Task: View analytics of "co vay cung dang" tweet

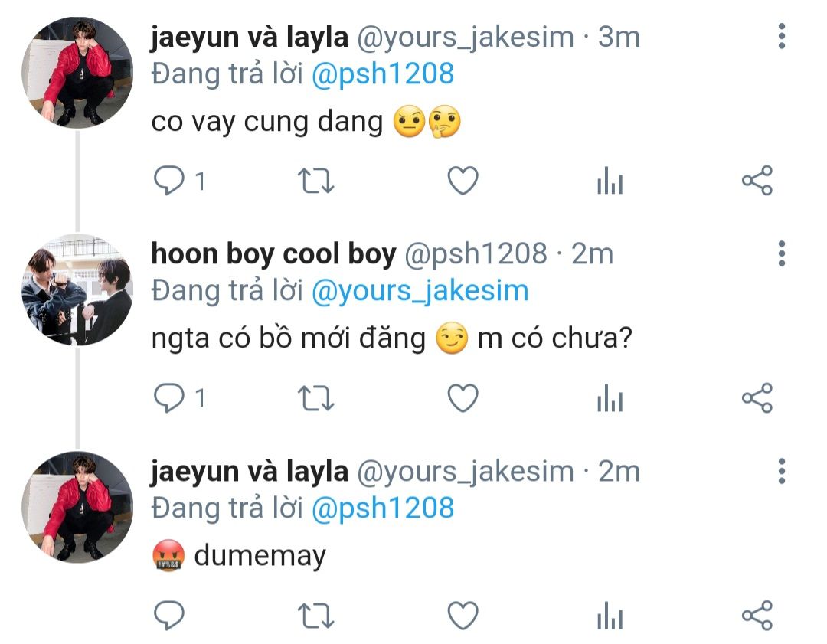Action: [x=610, y=181]
